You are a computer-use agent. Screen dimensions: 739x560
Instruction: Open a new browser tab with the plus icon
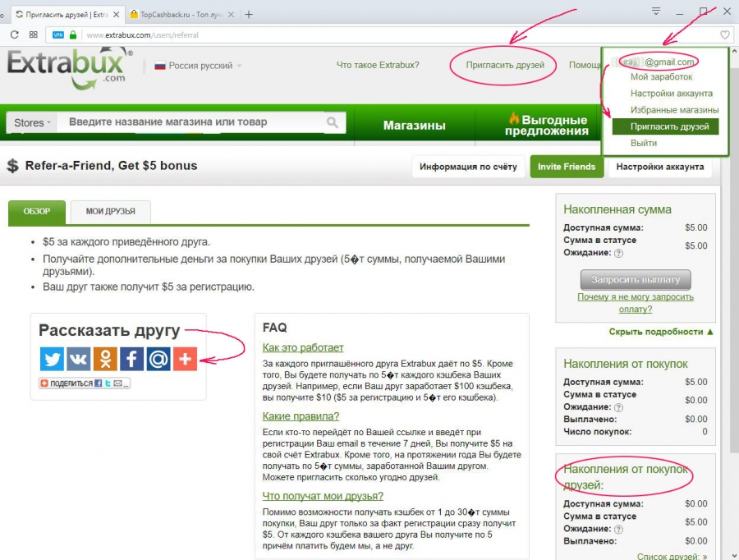coord(249,15)
